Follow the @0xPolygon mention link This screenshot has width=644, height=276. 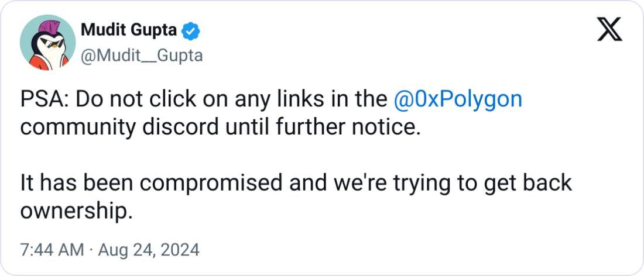click(458, 101)
